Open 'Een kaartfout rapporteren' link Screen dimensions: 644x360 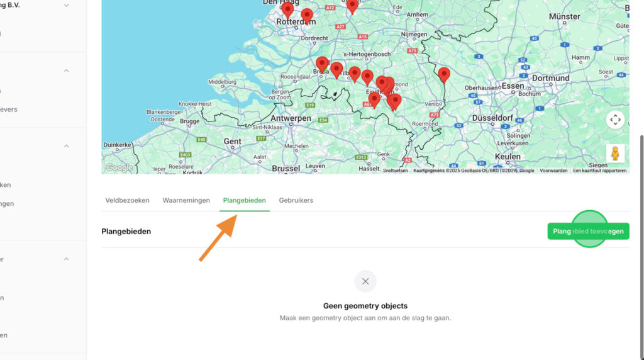coord(599,171)
